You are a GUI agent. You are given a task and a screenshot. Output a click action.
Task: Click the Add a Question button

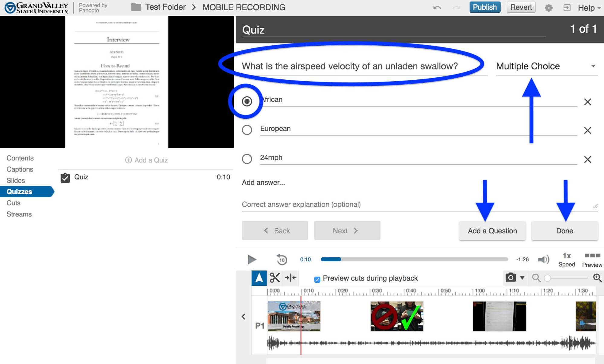[x=492, y=231]
